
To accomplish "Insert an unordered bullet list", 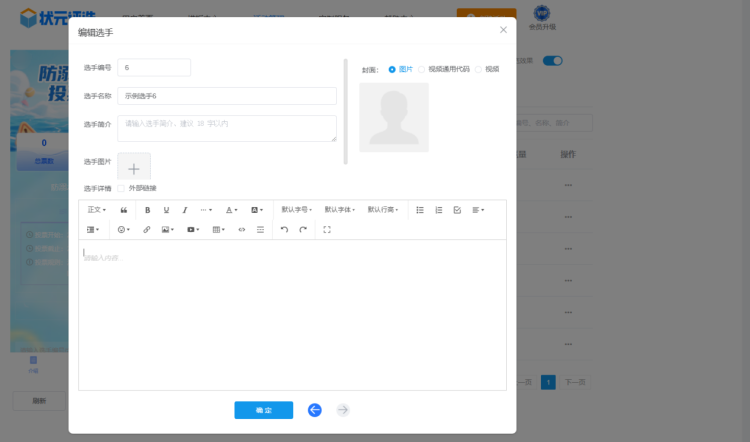I will 420,210.
